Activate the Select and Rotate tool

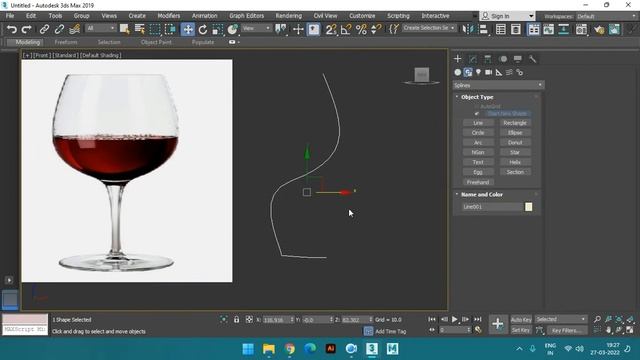tap(203, 29)
